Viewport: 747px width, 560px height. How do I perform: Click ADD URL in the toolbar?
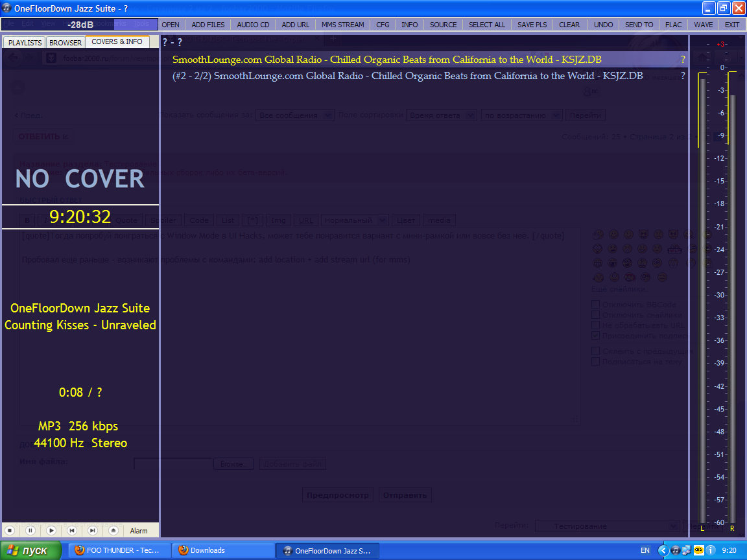(296, 25)
